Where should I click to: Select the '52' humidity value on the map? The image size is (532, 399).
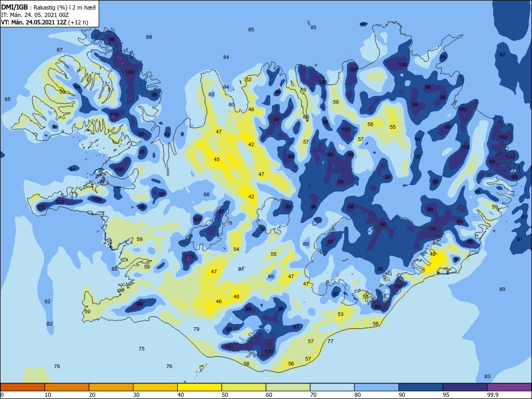click(x=248, y=79)
